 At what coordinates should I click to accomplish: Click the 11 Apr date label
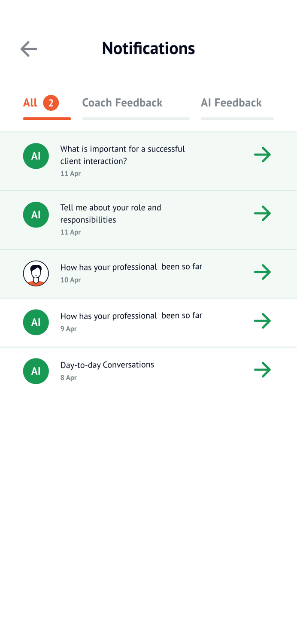70,173
